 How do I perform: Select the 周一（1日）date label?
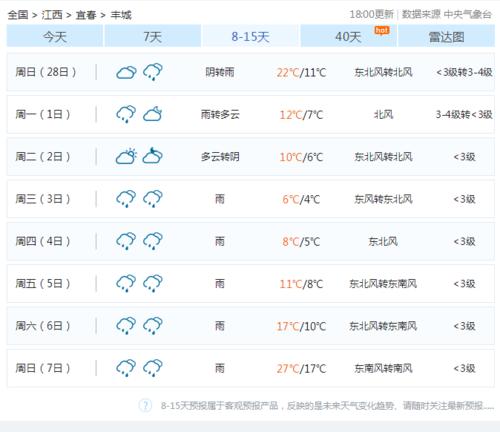coord(43,114)
